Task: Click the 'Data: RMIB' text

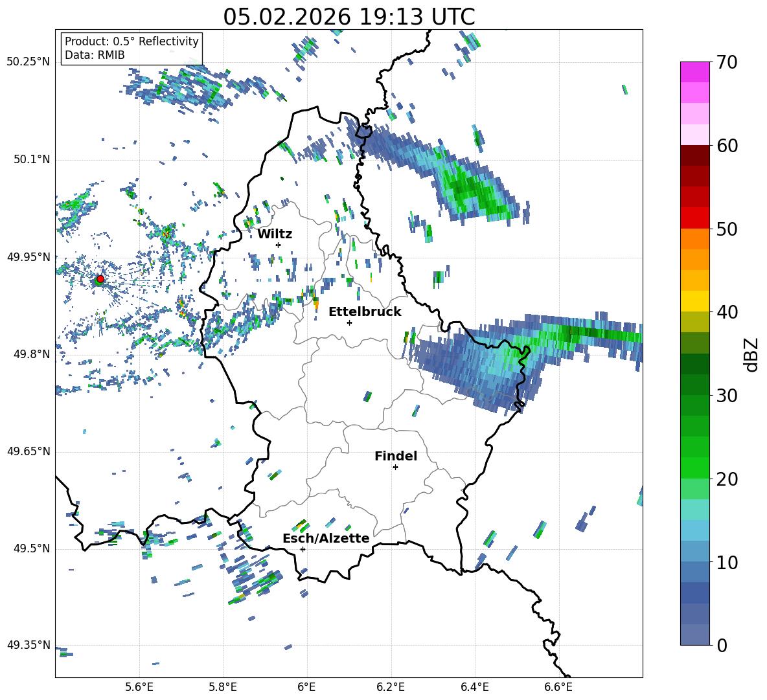Action: 95,55
